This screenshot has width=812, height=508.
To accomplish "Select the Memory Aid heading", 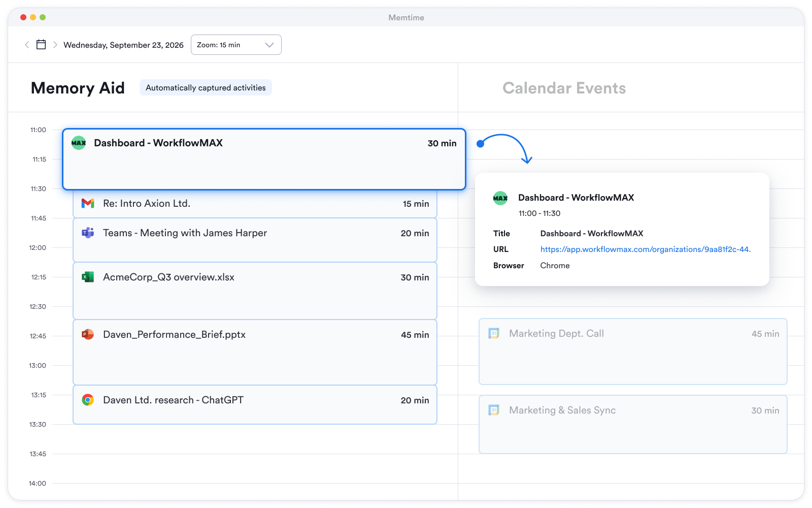I will pyautogui.click(x=78, y=88).
